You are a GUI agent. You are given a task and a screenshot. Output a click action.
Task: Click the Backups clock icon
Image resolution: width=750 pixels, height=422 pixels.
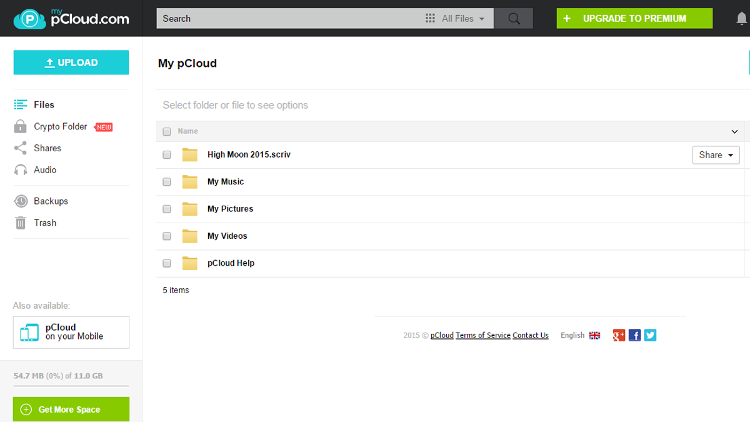[21, 201]
